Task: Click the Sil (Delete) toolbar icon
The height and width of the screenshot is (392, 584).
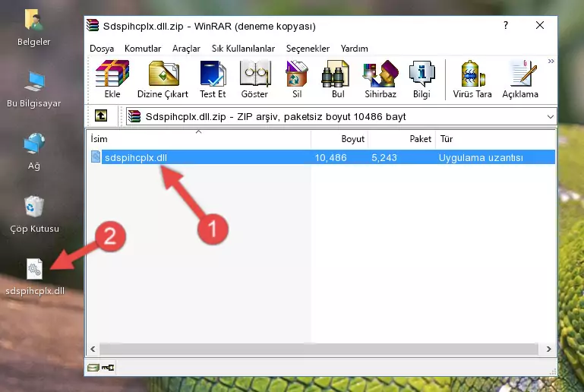Action: tap(297, 79)
